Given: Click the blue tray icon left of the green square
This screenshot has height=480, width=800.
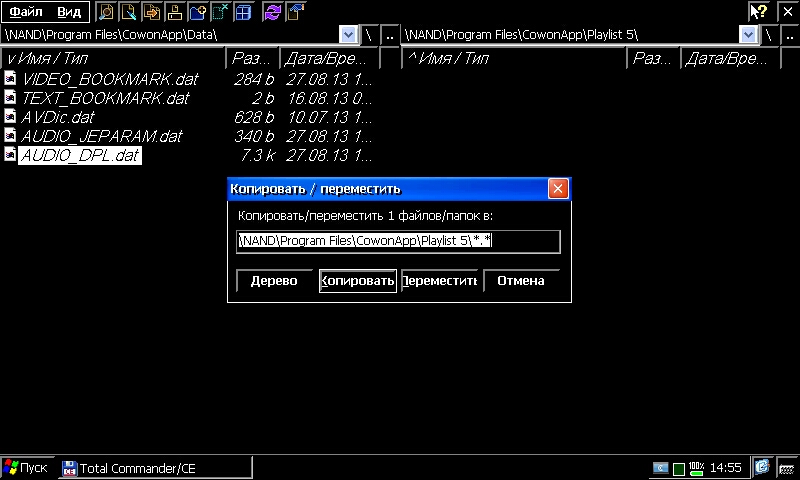Looking at the screenshot, I should [x=660, y=468].
